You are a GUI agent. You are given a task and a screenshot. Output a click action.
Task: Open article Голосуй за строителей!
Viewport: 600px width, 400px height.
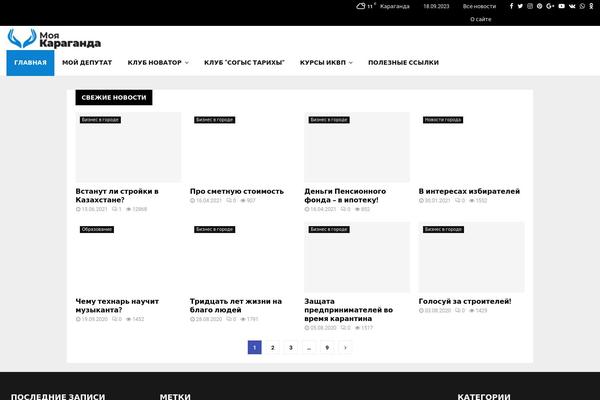(x=465, y=301)
